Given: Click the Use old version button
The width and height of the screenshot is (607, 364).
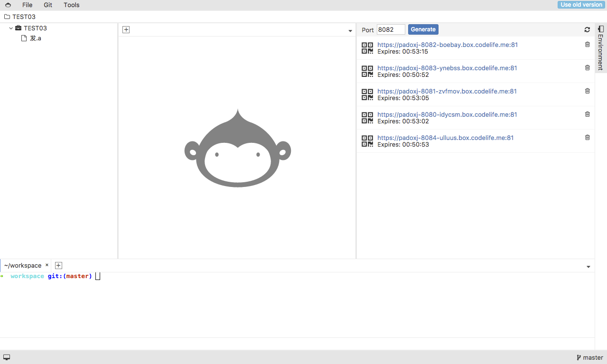Looking at the screenshot, I should pyautogui.click(x=581, y=5).
